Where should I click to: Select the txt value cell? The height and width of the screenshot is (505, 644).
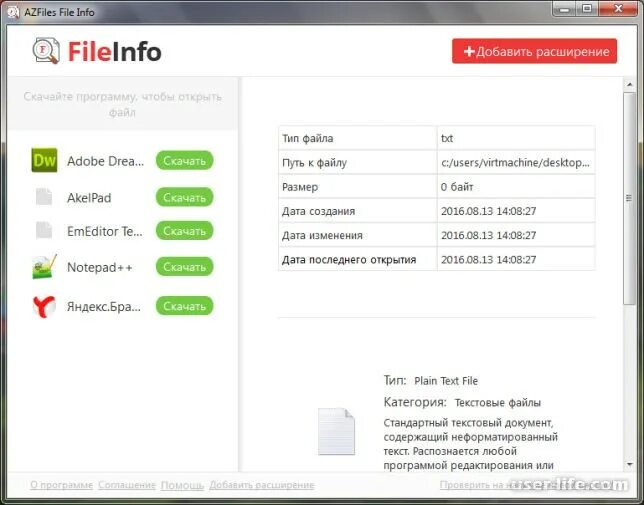516,138
